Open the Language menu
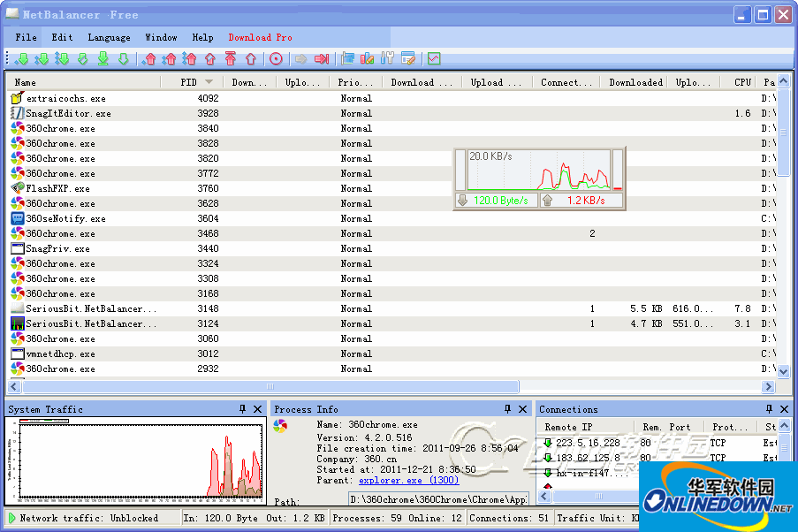The height and width of the screenshot is (532, 798). pos(109,37)
